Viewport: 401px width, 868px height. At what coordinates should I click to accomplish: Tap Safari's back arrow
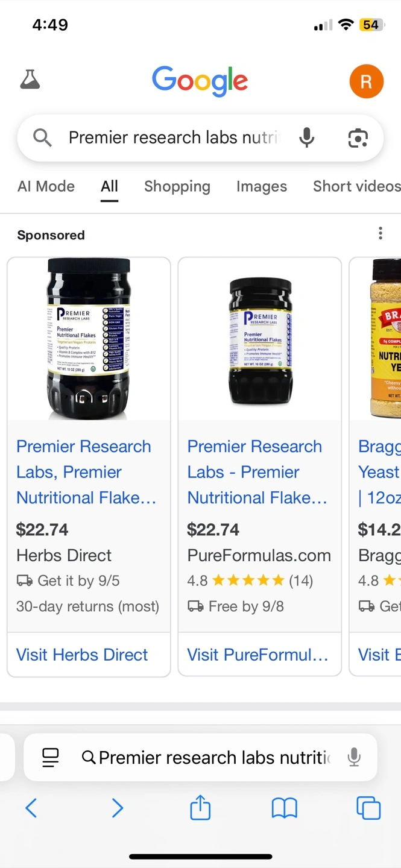(31, 808)
